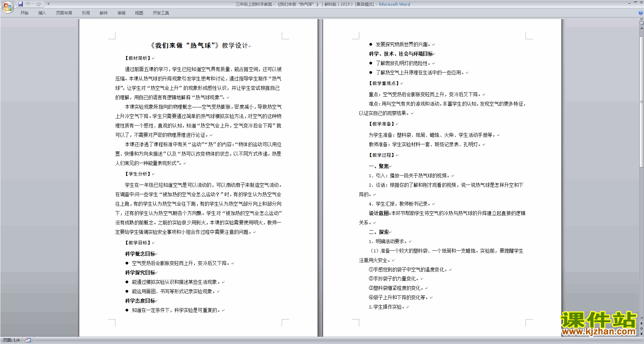This screenshot has width=644, height=344.
Task: Open Microsoft Word Help
Action: click(641, 13)
